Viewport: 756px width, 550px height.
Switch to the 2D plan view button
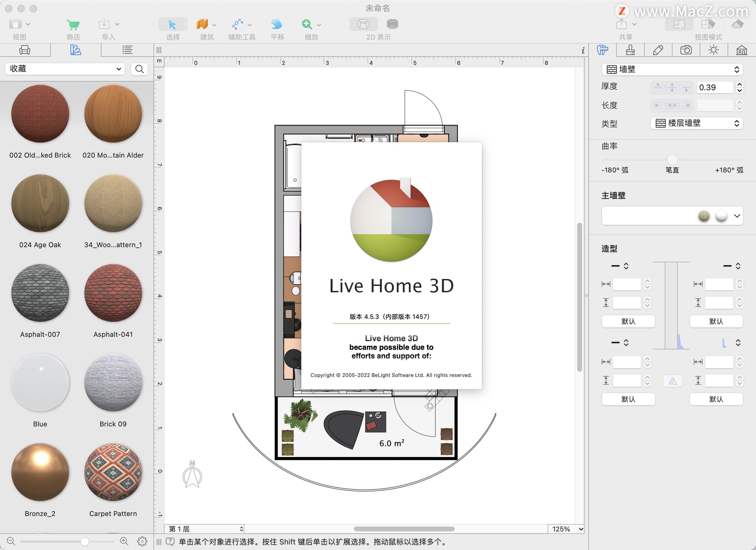pos(363,24)
